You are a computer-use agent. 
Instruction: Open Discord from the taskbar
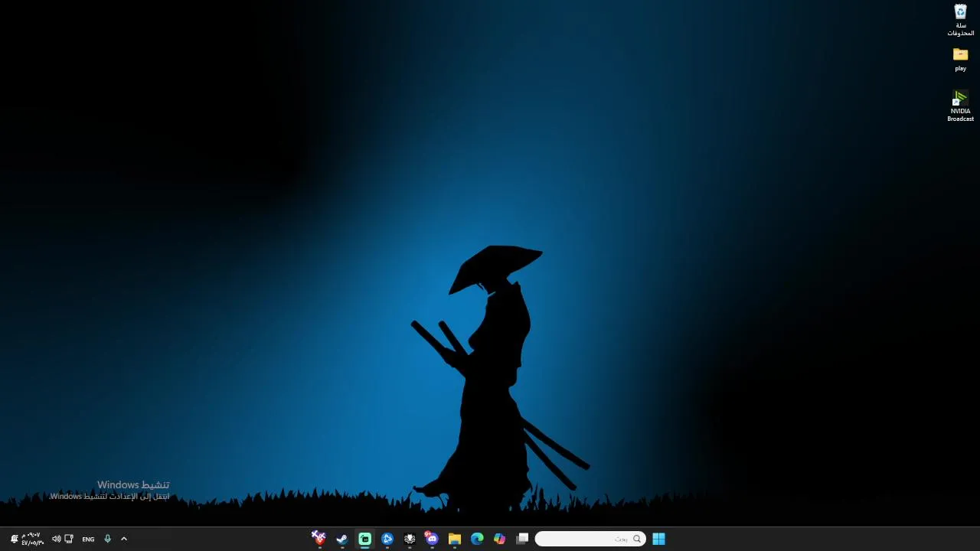tap(432, 539)
